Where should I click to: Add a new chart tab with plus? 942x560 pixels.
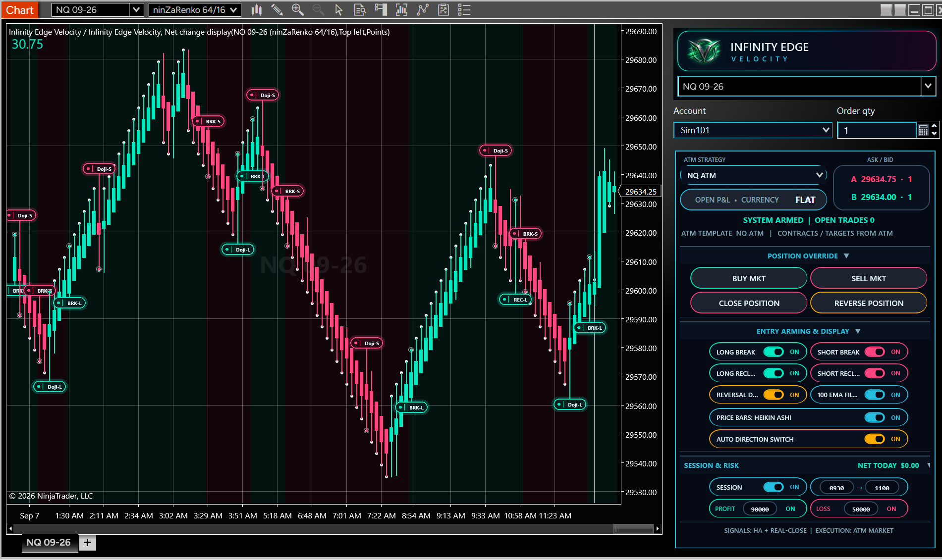(87, 543)
